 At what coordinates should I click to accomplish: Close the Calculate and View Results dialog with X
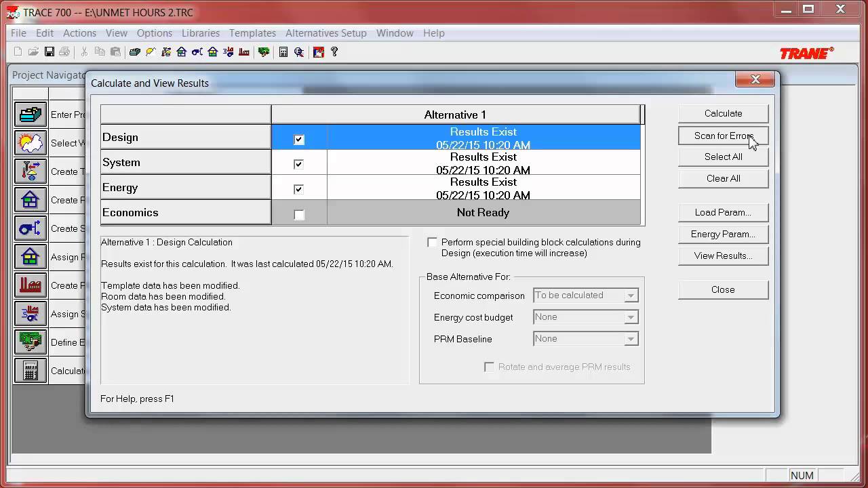pyautogui.click(x=755, y=79)
